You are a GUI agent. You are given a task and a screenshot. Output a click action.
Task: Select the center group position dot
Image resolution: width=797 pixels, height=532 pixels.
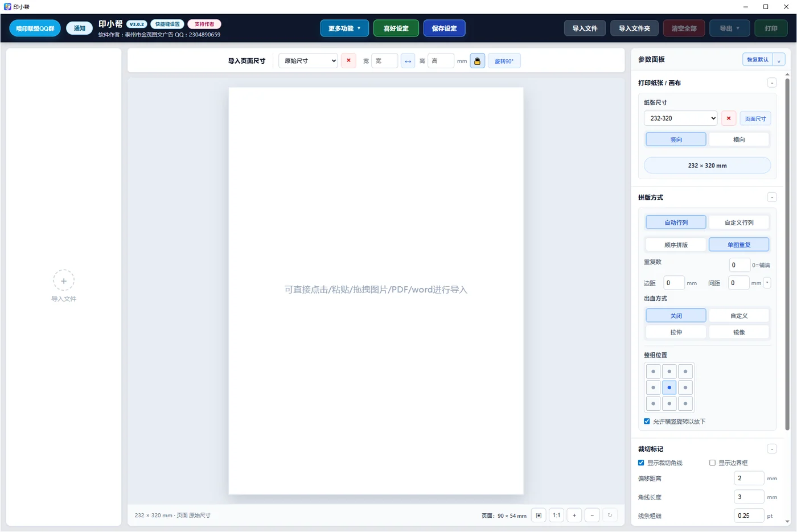pos(669,387)
